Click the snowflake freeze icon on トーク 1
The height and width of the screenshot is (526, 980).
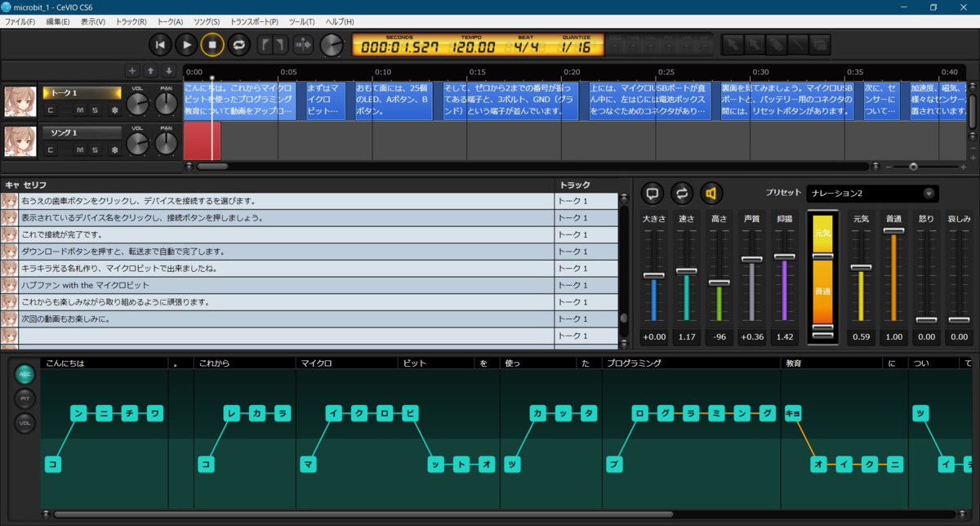[x=114, y=109]
